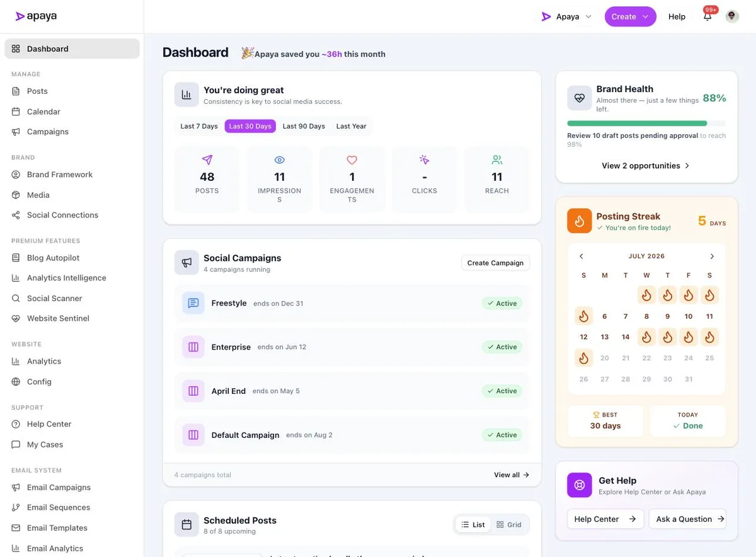Click the Website Sentinel heart icon
Screen dimensions: 756x557
pyautogui.click(x=16, y=319)
